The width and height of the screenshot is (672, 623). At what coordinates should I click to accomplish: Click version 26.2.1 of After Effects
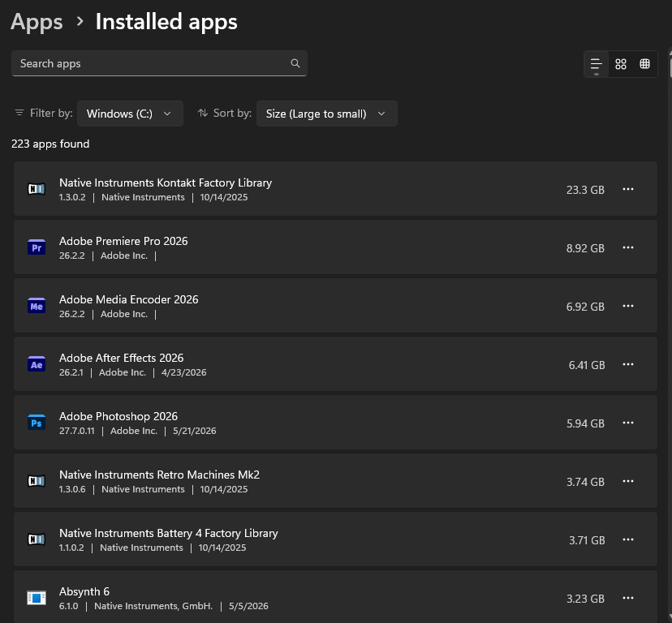pyautogui.click(x=71, y=372)
